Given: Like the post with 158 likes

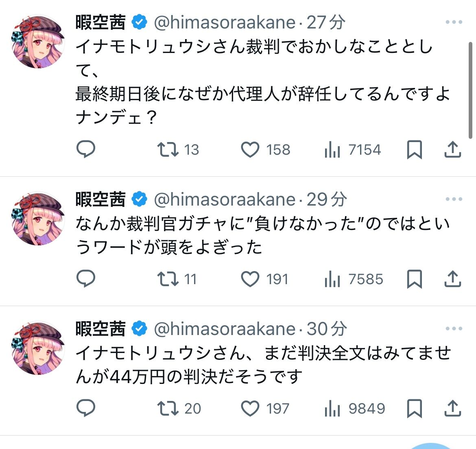Looking at the screenshot, I should click(x=250, y=149).
